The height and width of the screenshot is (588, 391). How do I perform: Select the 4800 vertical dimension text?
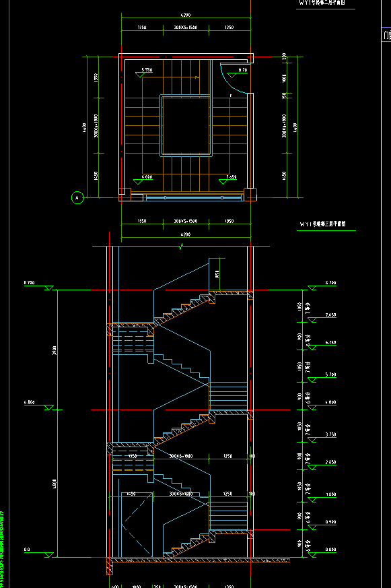click(x=55, y=484)
